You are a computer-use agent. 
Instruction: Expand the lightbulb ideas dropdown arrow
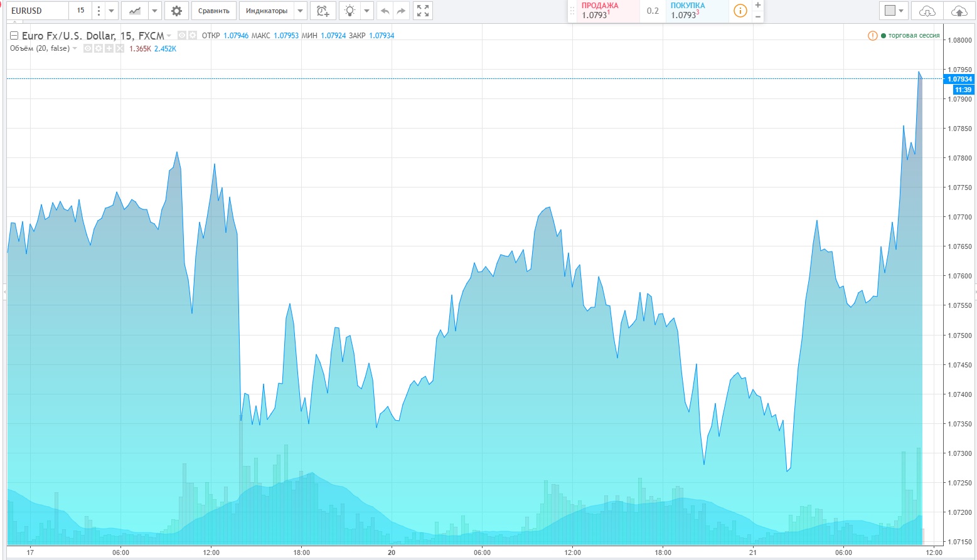[367, 11]
